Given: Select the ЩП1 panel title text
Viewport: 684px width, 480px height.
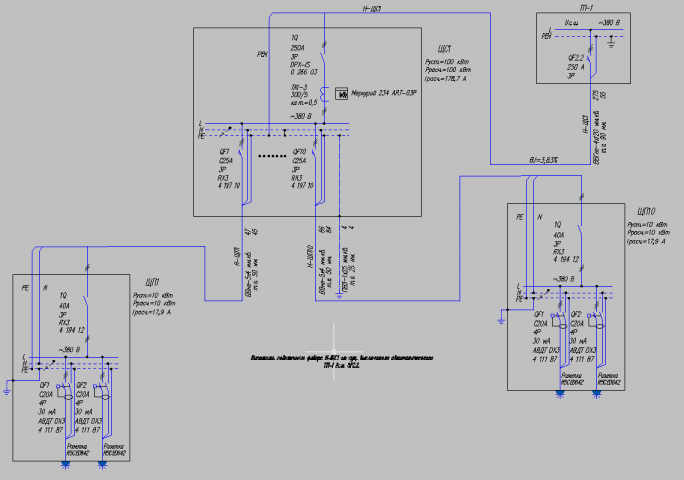Looking at the screenshot, I should pos(152,282).
